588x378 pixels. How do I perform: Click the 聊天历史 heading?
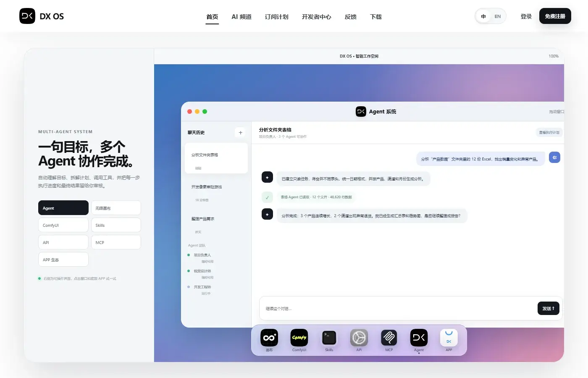pyautogui.click(x=196, y=133)
